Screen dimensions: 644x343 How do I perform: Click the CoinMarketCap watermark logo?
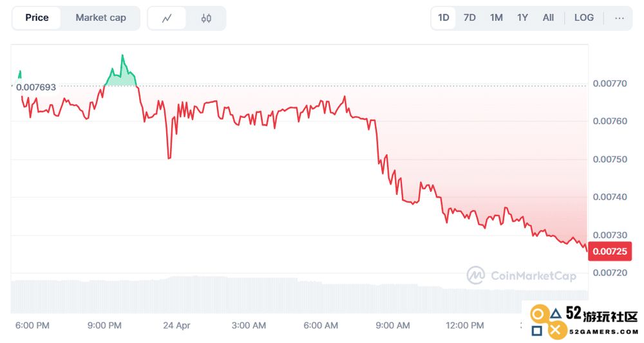(x=522, y=275)
